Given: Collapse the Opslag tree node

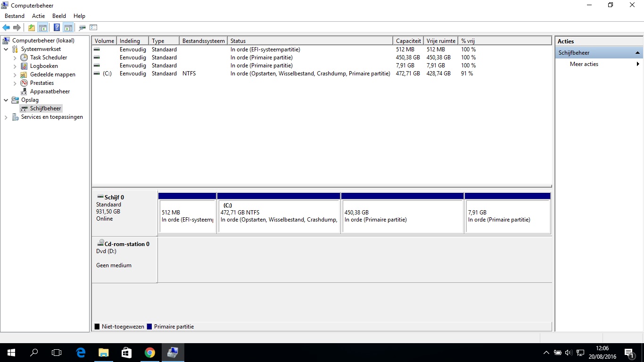Looking at the screenshot, I should point(6,100).
